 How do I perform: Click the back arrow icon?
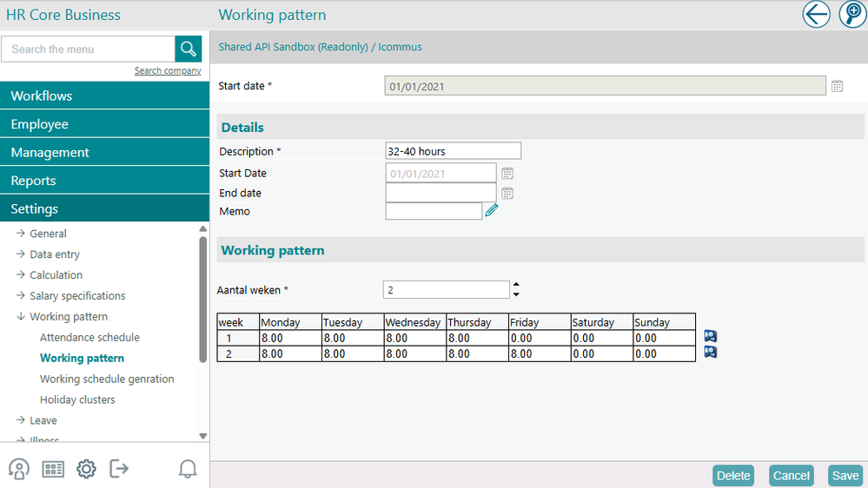tap(816, 15)
